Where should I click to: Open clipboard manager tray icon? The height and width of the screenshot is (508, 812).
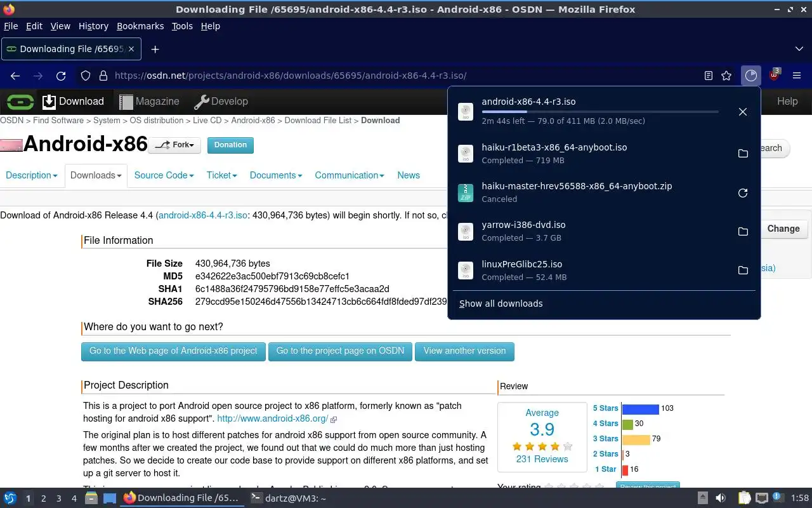click(744, 498)
